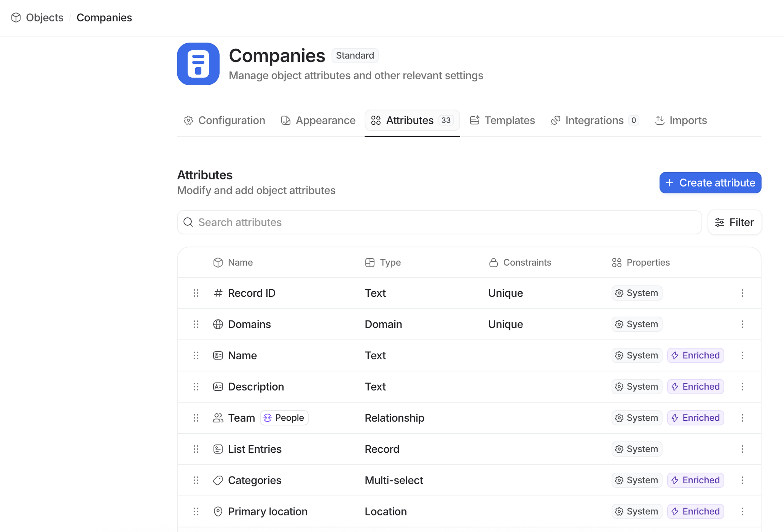Click the drag handle for Record ID row
Viewport: 784px width, 532px height.
pos(196,293)
